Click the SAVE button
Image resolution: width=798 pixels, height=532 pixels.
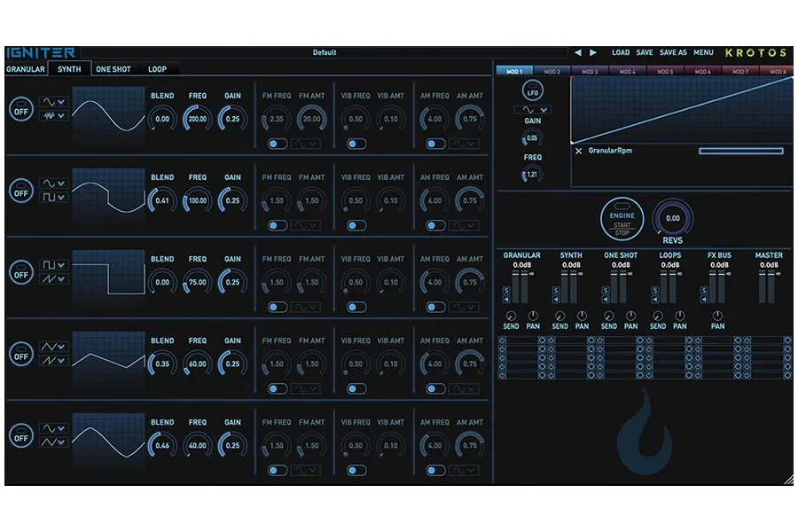645,52
